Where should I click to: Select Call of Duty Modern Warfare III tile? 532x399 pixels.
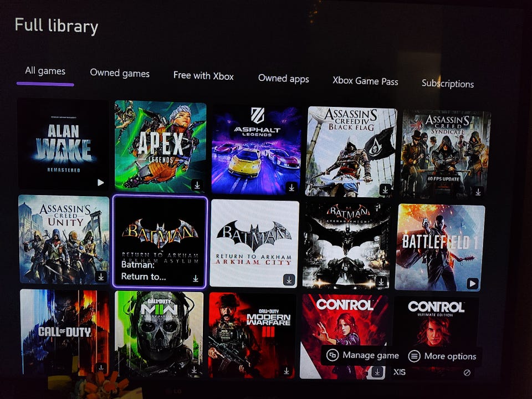coord(252,336)
